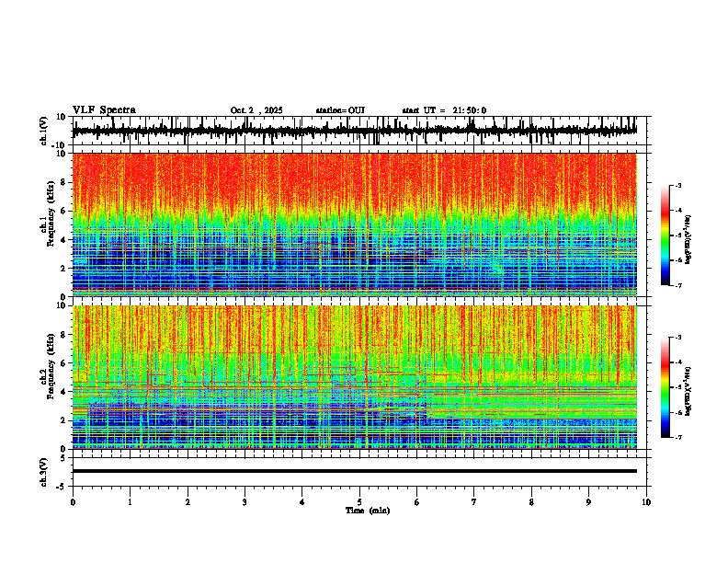Click the time axis tick label '0'
Screen dimensions: 728x563
click(73, 502)
